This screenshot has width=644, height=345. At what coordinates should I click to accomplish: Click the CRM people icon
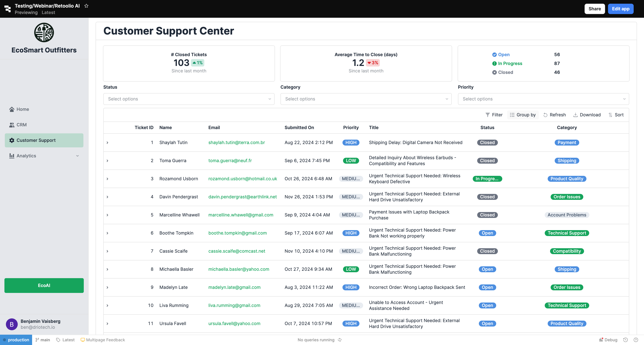12,125
